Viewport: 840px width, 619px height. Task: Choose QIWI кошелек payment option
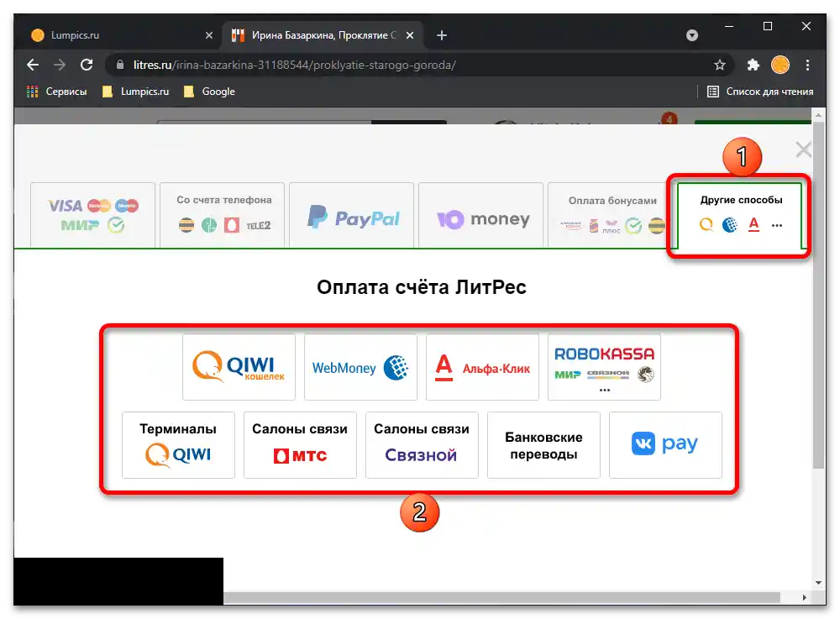[239, 367]
